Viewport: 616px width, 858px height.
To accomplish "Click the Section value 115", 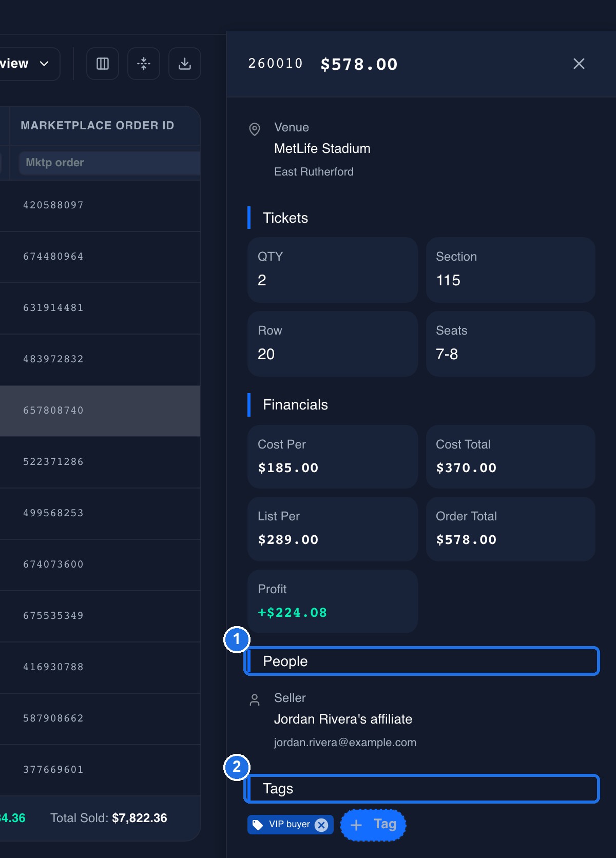I will [x=448, y=280].
